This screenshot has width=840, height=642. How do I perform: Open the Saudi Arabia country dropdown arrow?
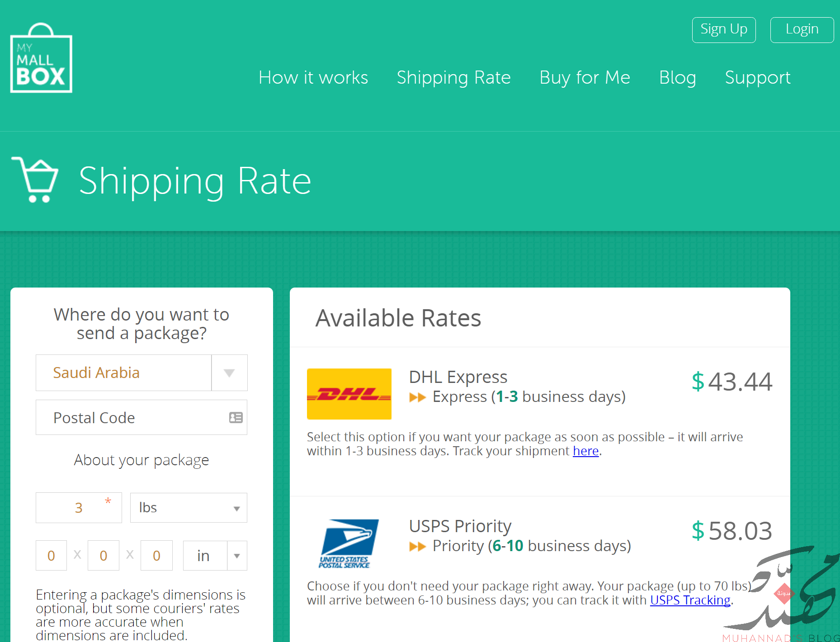tap(229, 373)
